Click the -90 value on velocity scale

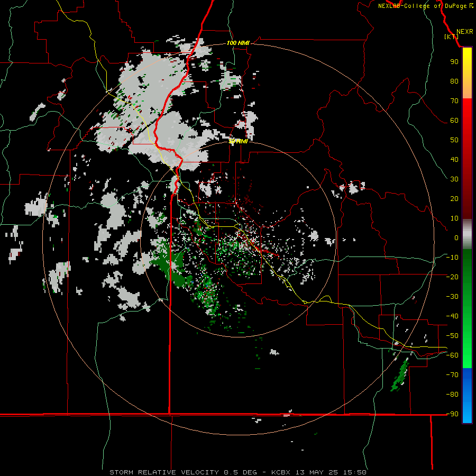click(x=452, y=414)
